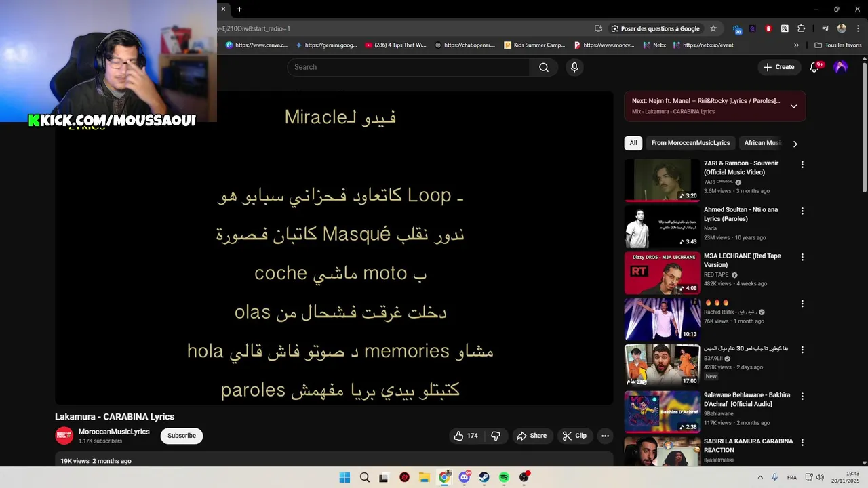Open Chrome extensions puzzle icon

[x=801, y=28]
